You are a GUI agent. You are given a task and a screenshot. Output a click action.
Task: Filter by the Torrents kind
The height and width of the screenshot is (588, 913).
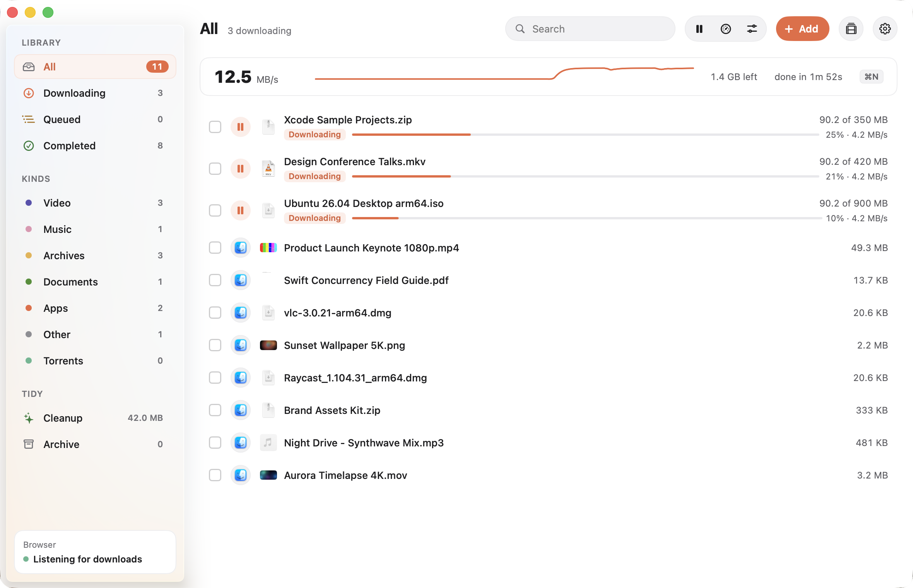tap(95, 361)
